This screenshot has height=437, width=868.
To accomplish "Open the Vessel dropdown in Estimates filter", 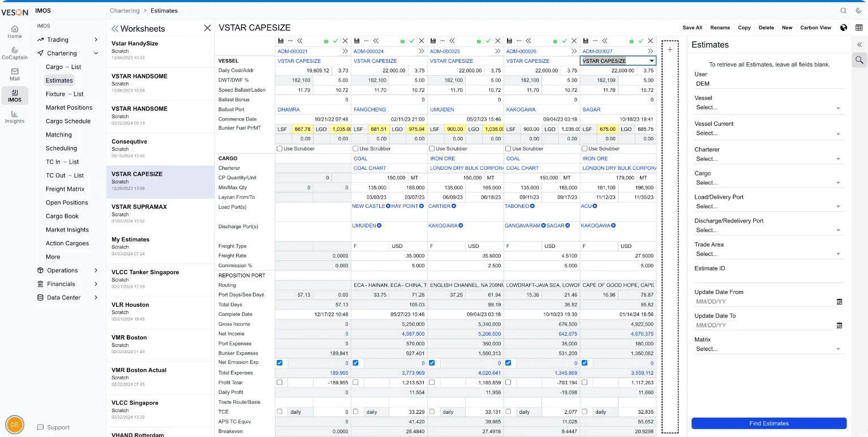I will tap(769, 108).
